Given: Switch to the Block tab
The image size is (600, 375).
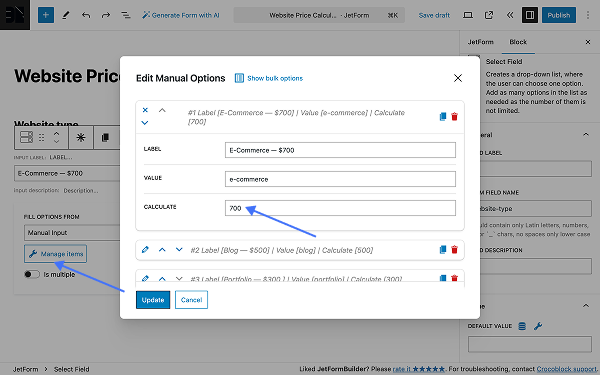Looking at the screenshot, I should click(x=518, y=42).
